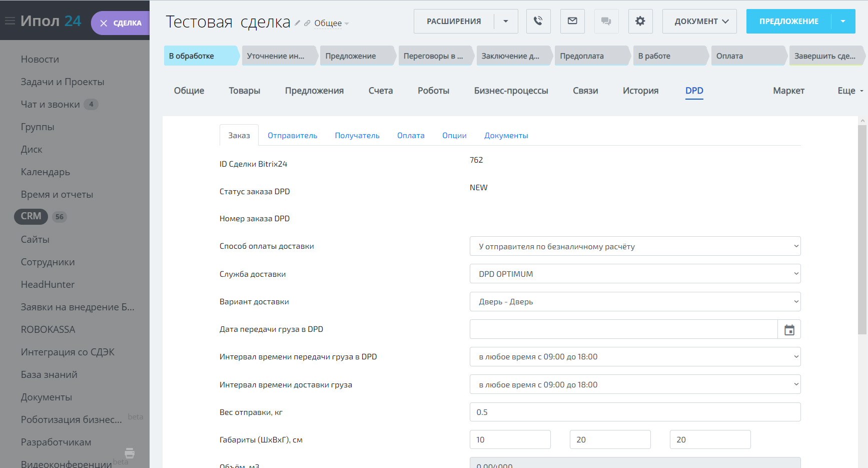Open the hamburger menu icon
Viewport: 868px width, 468px height.
(x=10, y=21)
